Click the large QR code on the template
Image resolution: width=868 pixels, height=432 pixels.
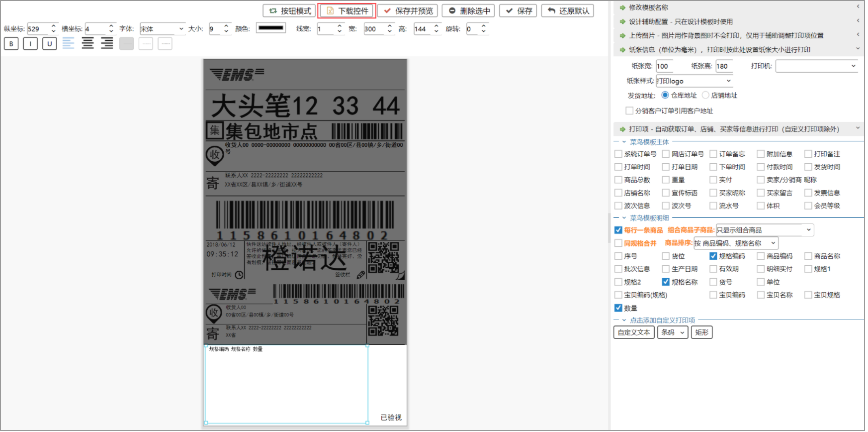coord(384,257)
